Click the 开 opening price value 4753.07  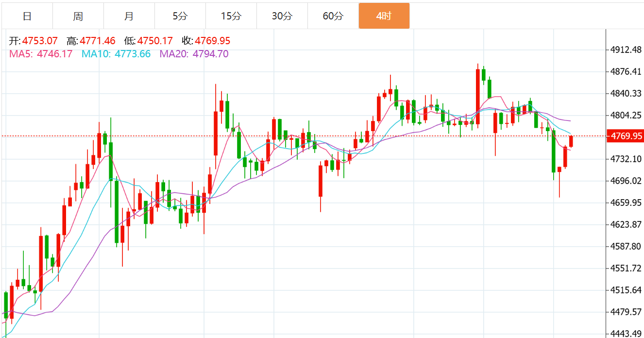tap(40, 41)
